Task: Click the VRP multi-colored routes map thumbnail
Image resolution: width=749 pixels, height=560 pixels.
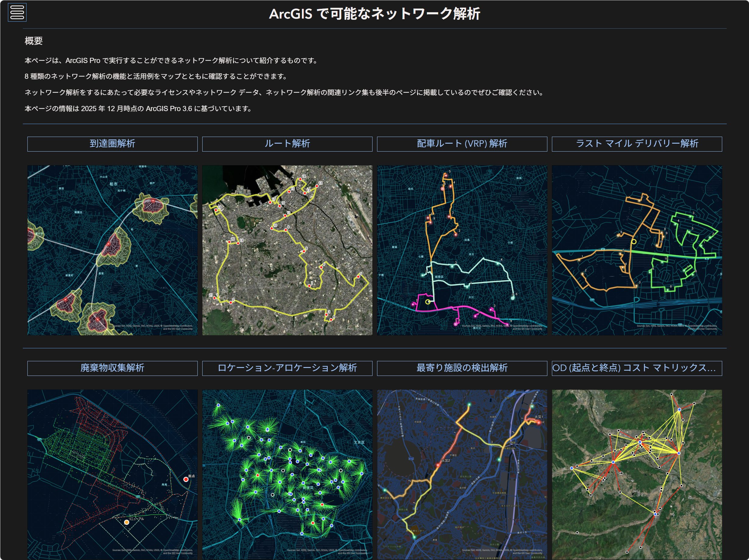Action: coord(462,250)
